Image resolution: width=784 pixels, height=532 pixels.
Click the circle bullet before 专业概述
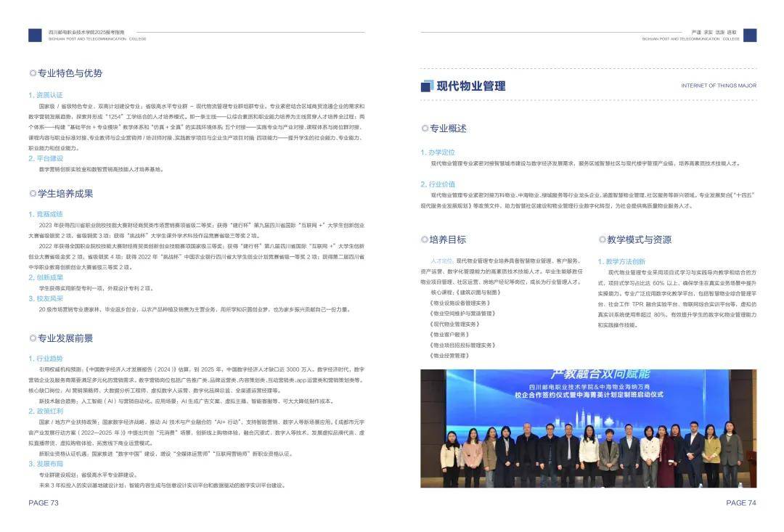click(425, 128)
